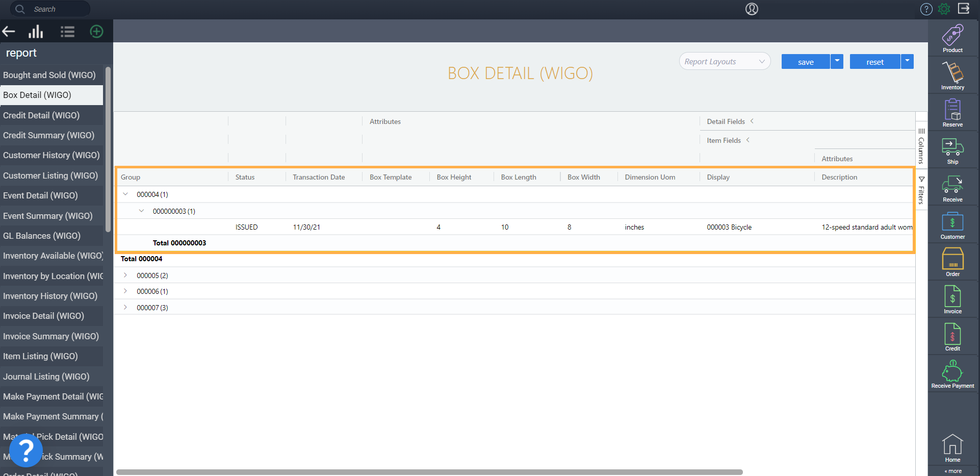Open the Product module
Screen dimensions: 980x476
(x=952, y=39)
